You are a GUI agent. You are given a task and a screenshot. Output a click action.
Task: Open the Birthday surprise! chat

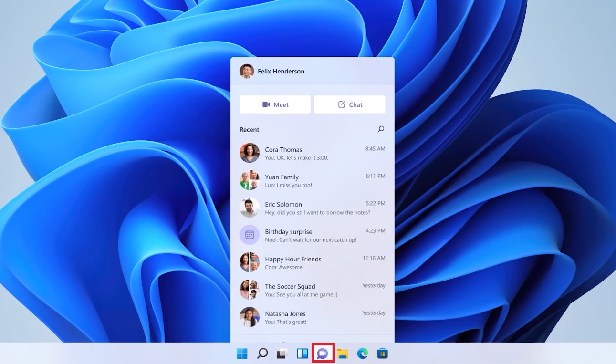pyautogui.click(x=313, y=235)
